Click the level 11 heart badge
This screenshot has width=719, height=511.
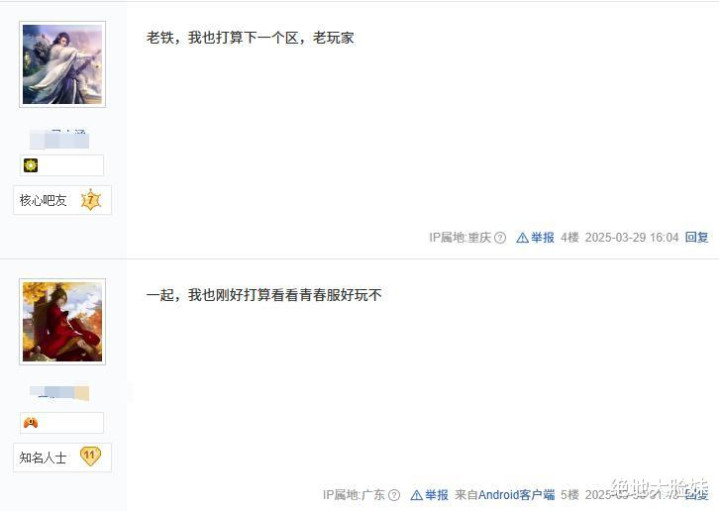point(90,456)
